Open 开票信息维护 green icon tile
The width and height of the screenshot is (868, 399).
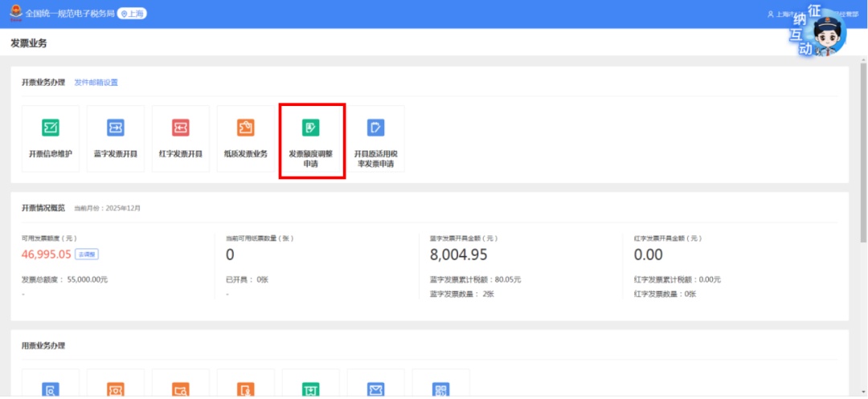pos(51,128)
